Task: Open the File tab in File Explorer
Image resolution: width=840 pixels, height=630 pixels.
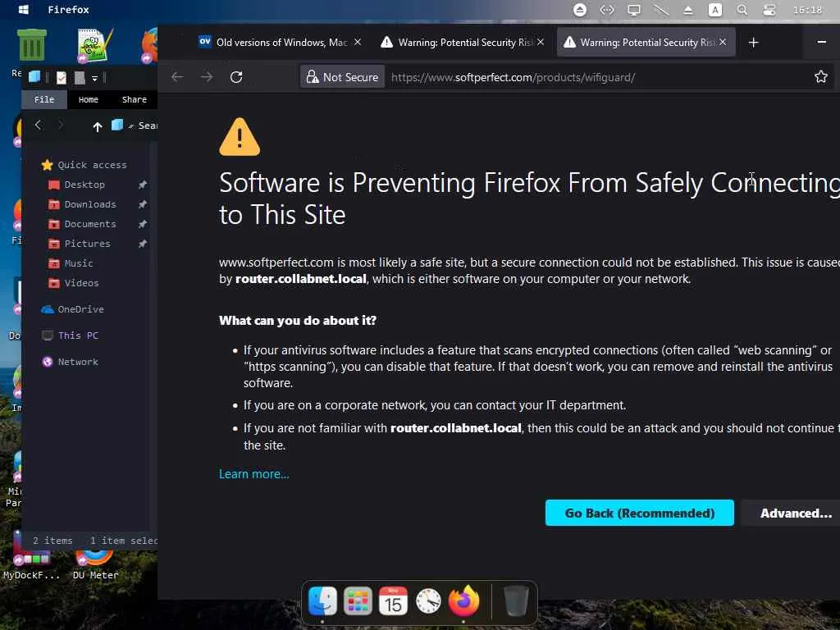Action: click(44, 99)
